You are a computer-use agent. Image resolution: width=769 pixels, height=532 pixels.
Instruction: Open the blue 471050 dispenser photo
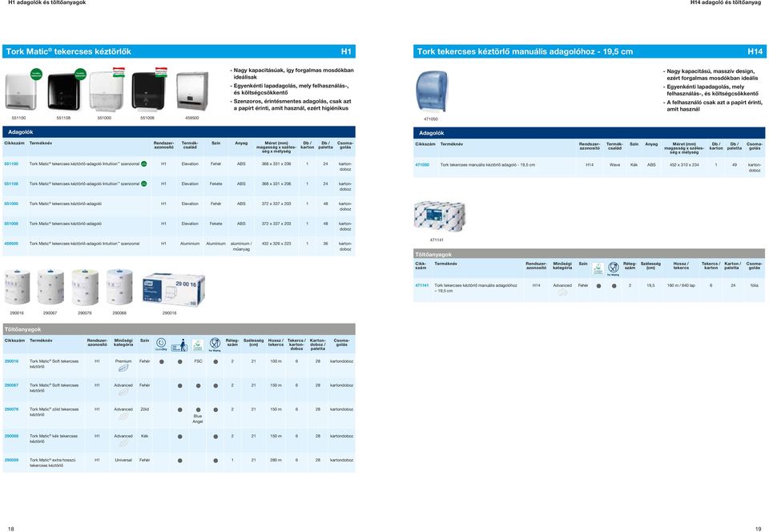(432, 91)
